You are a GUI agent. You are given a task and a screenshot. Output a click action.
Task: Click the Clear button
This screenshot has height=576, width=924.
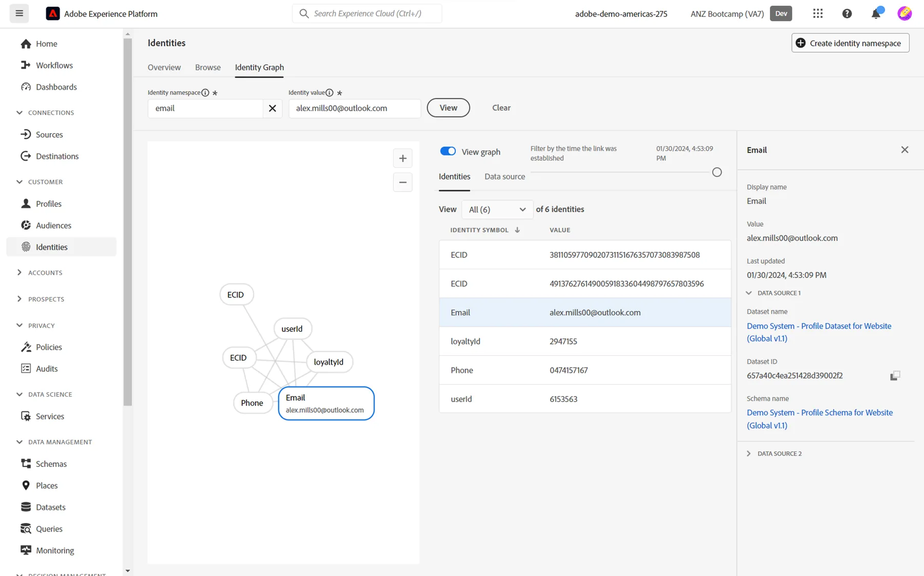point(501,108)
